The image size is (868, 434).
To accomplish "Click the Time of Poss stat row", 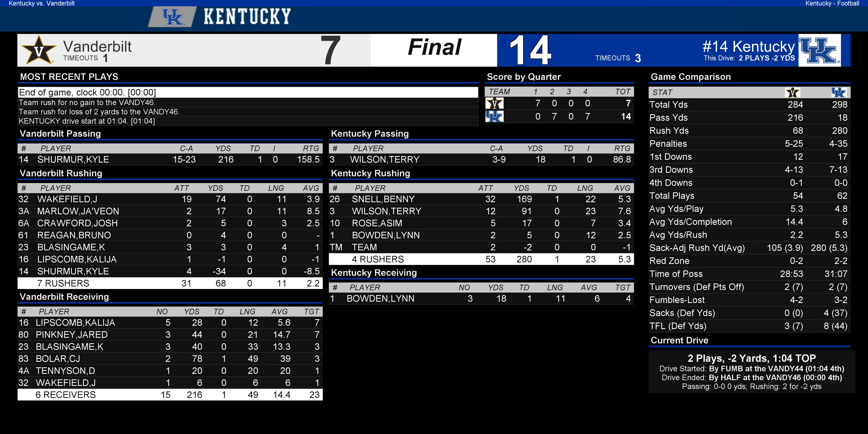I will pos(749,274).
